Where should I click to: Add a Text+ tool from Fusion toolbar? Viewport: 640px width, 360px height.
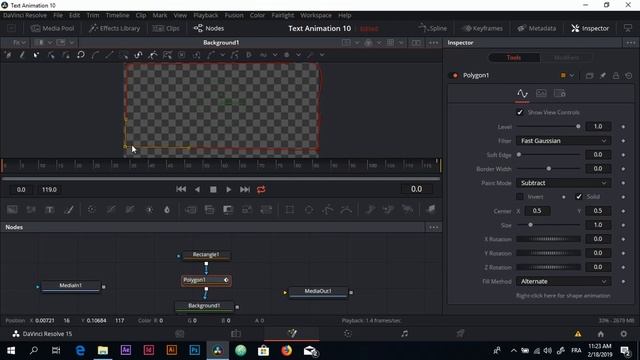49,209
